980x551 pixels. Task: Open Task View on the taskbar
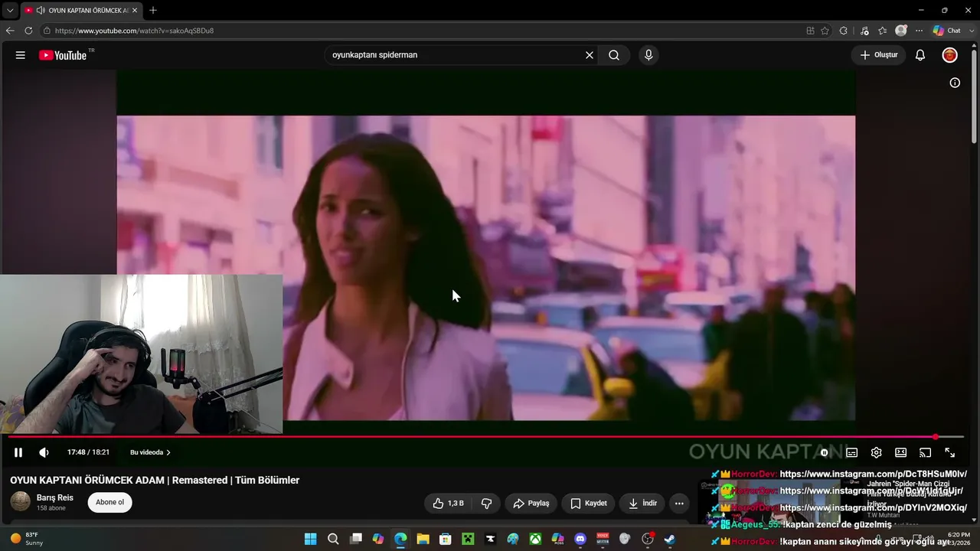pyautogui.click(x=355, y=539)
